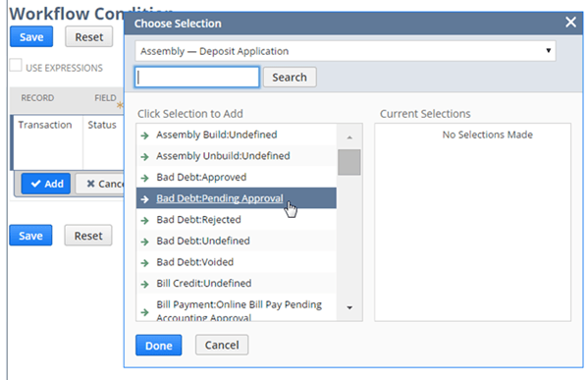Screen dimensions: 588x380
Task: Click the arrow icon beside Assembly Unbuild:Undefined
Action: pyautogui.click(x=144, y=156)
